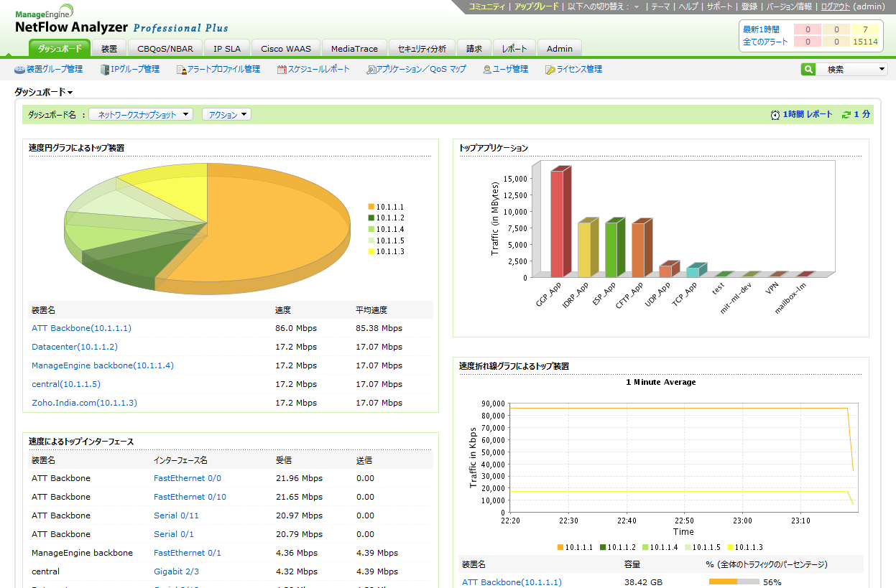Click the schedule report calendar icon
The image size is (896, 588).
tap(282, 70)
